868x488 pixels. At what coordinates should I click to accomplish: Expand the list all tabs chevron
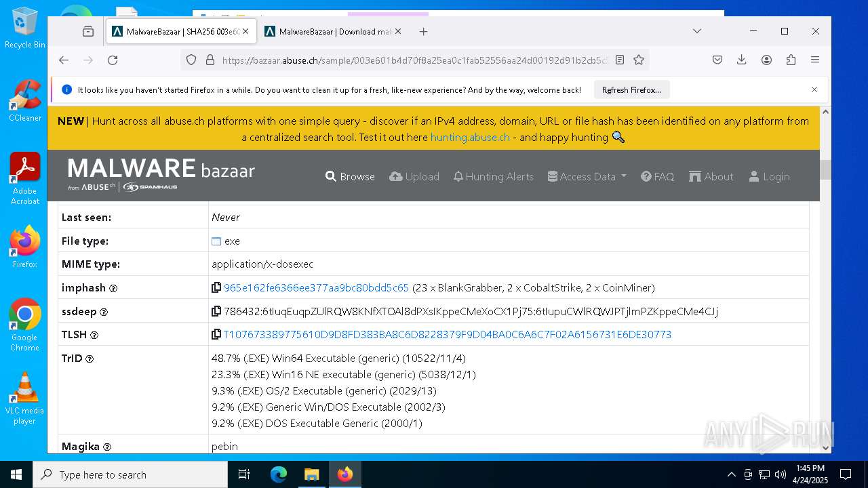click(x=696, y=31)
